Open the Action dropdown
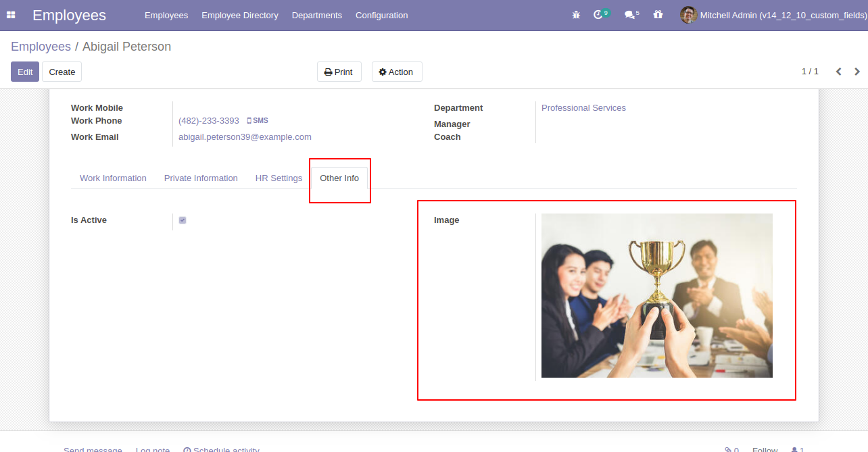This screenshot has width=868, height=452. pos(397,72)
